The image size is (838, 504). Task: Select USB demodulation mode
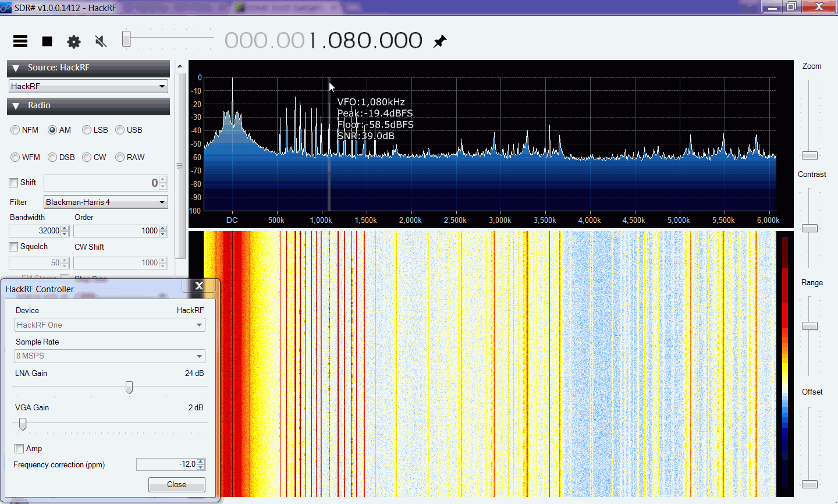point(120,130)
